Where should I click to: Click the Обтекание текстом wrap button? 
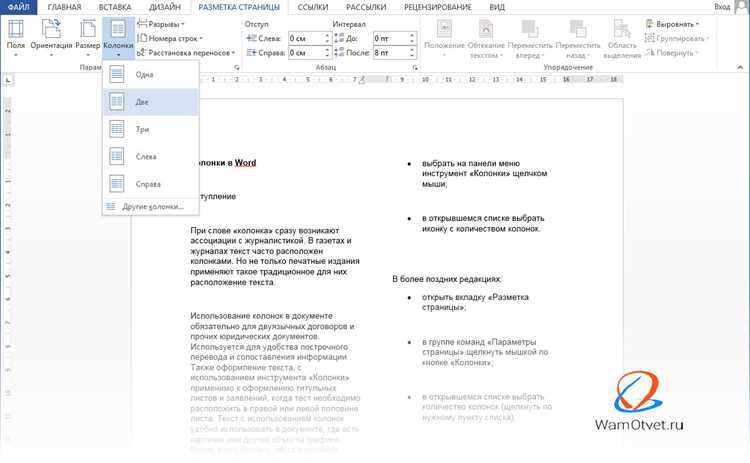tap(486, 38)
